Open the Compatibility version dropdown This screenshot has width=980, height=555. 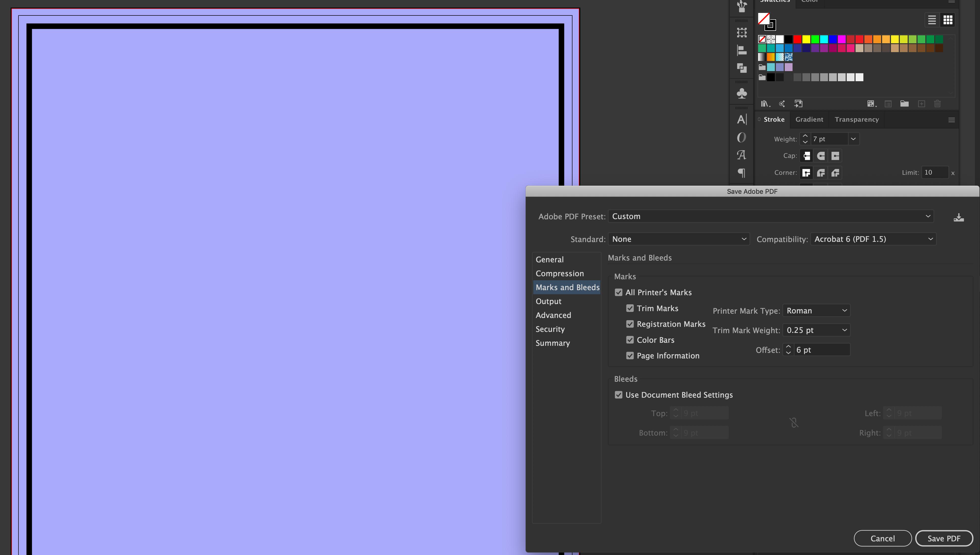(872, 239)
